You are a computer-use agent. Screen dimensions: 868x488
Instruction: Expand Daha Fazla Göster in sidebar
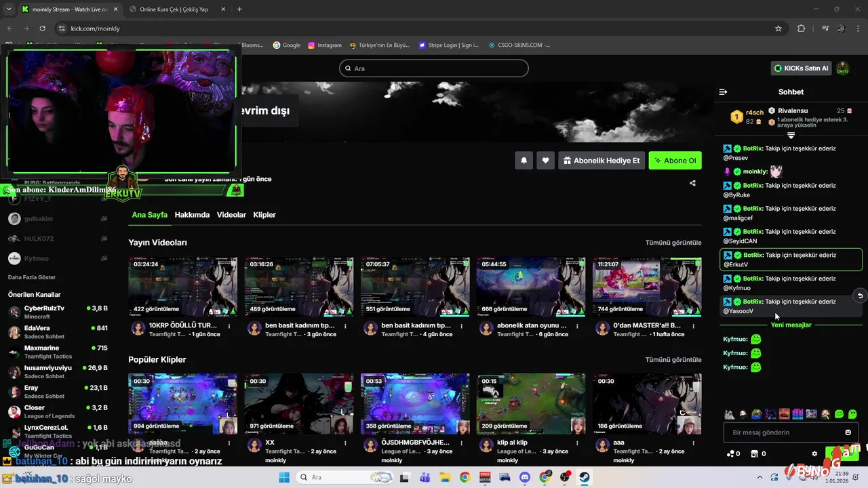tap(32, 277)
